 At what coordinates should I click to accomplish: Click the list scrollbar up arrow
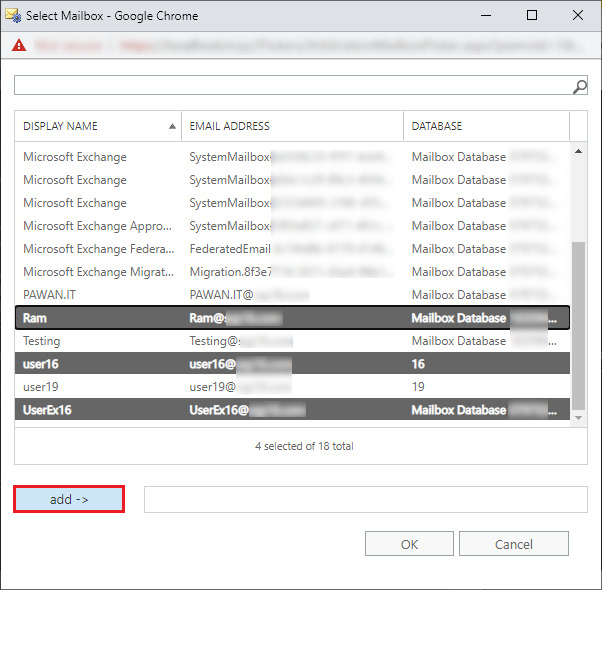click(578, 151)
